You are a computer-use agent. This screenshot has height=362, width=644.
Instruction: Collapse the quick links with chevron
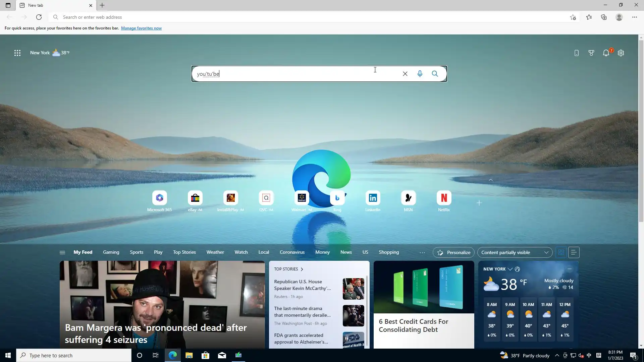coord(491,180)
